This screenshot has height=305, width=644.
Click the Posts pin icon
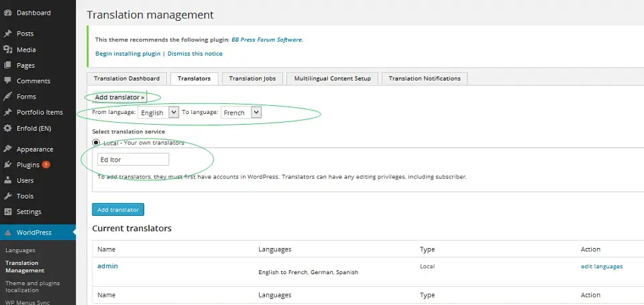click(x=7, y=34)
